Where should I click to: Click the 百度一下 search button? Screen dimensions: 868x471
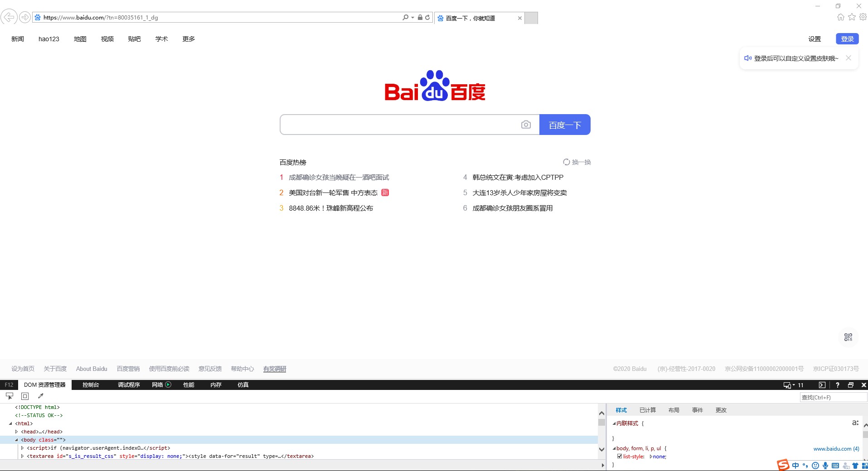565,125
